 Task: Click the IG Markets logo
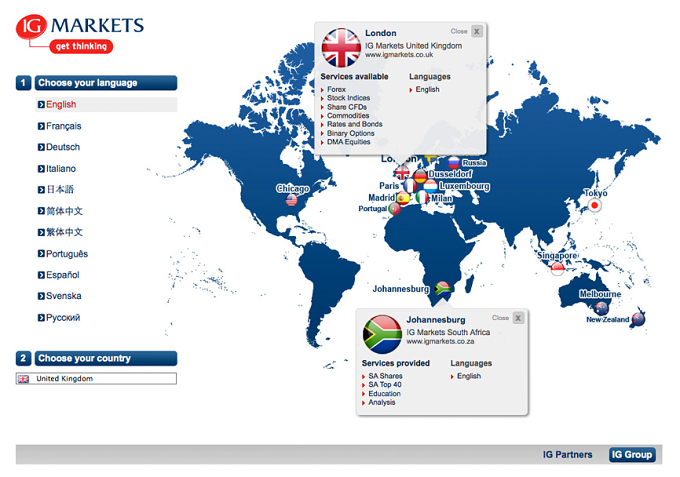[x=80, y=34]
